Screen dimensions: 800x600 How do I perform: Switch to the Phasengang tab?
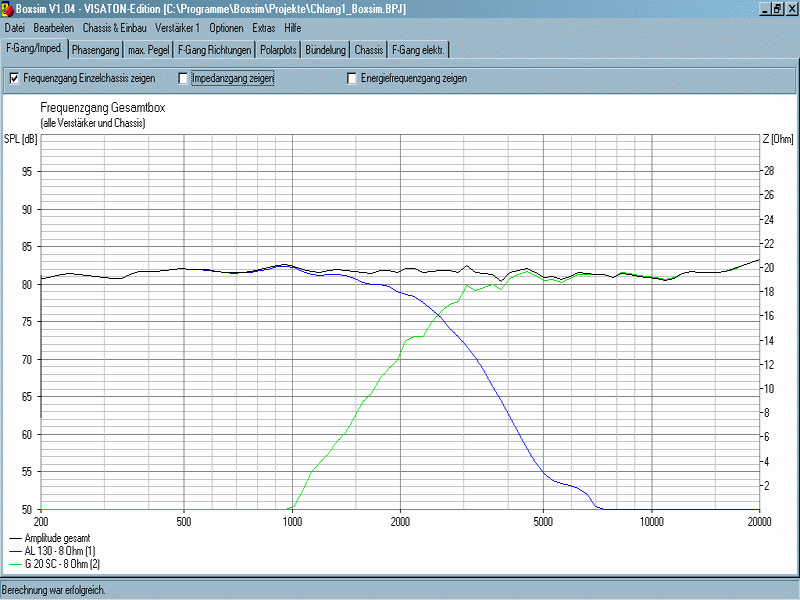pyautogui.click(x=96, y=49)
